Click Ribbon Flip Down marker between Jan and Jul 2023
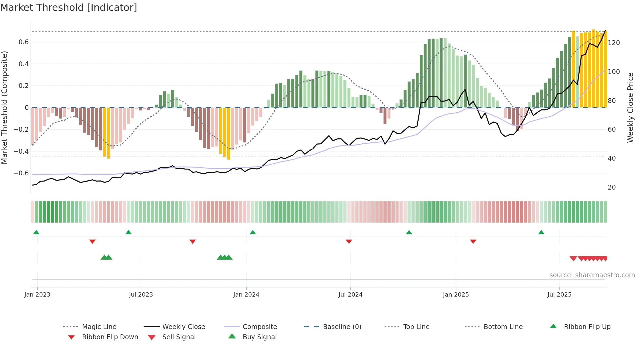 click(x=92, y=242)
